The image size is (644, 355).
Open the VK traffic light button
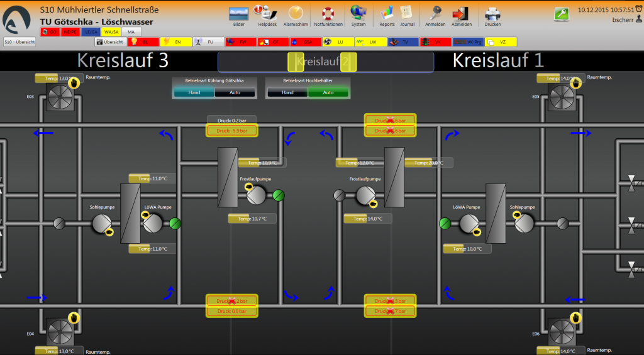click(x=436, y=42)
